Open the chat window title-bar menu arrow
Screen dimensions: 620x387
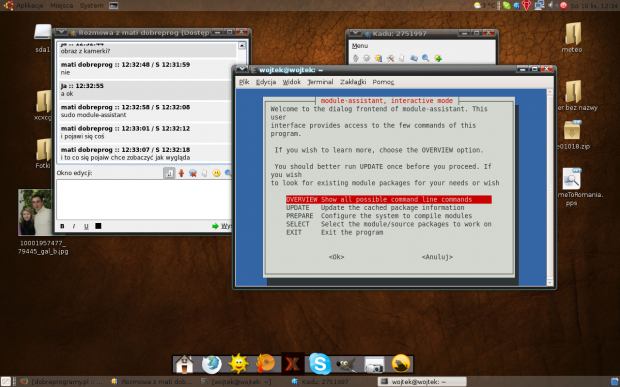click(x=61, y=32)
